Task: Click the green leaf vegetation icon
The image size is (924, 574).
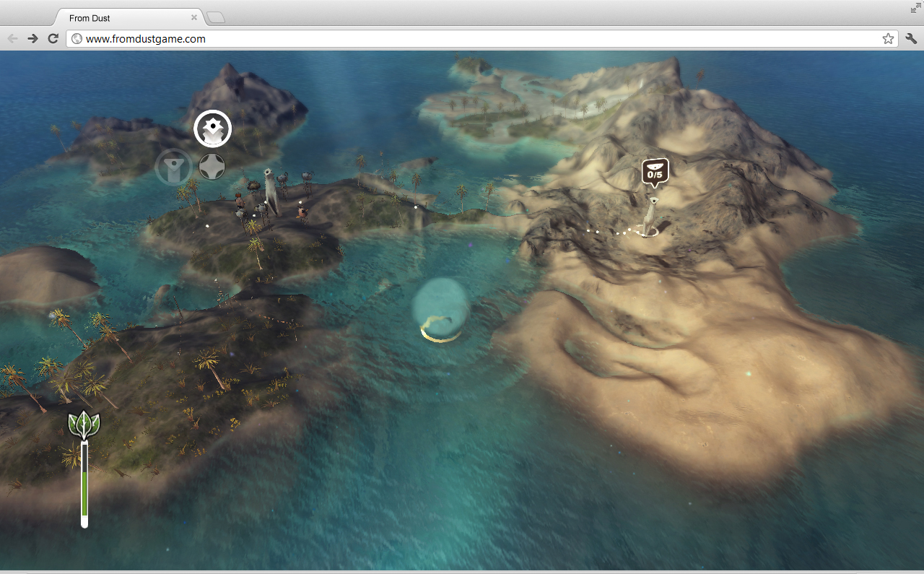Action: coord(84,426)
